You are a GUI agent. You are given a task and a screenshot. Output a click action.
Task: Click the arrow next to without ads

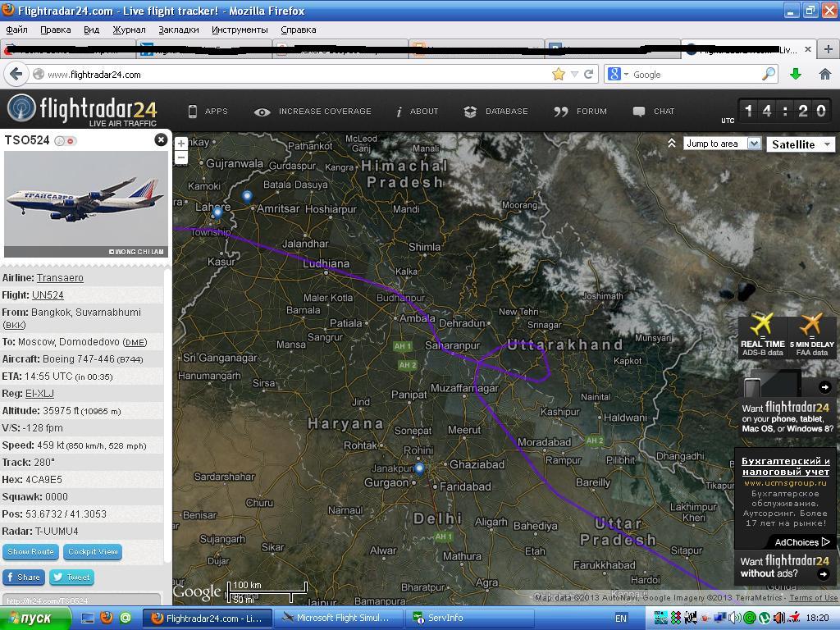click(824, 573)
